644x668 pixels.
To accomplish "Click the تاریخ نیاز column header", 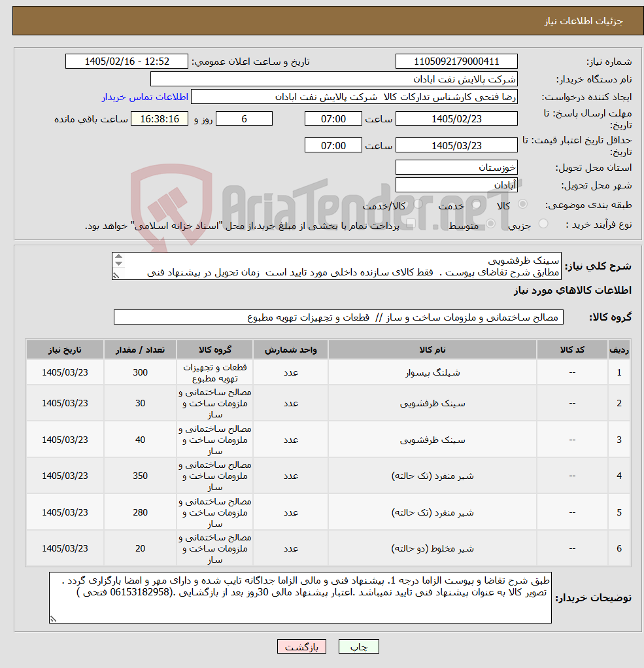I will pos(65,350).
